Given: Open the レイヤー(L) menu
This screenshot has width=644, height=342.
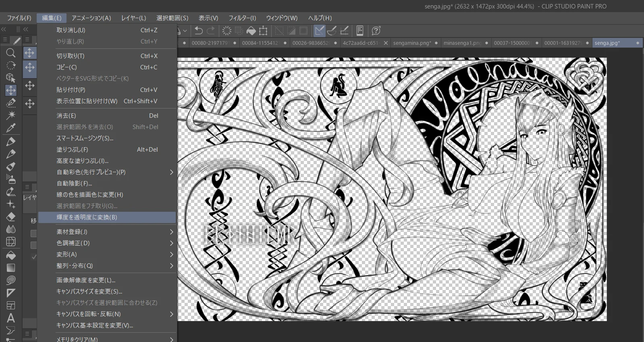Looking at the screenshot, I should point(133,18).
